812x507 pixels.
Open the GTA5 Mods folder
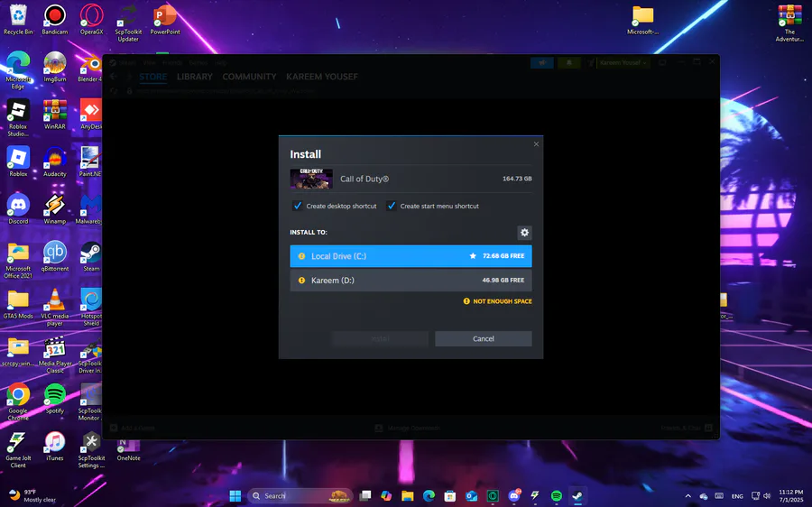[18, 304]
